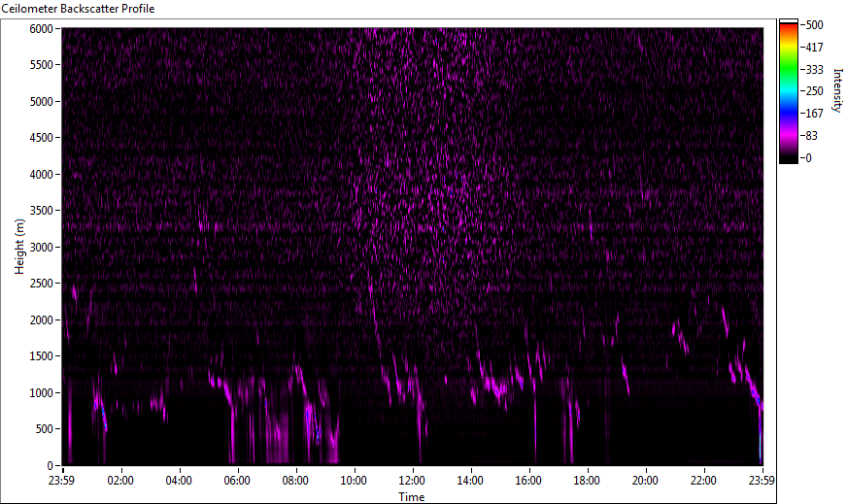This screenshot has height=504, width=847.
Task: Click the 3500 height axis value
Action: (41, 211)
